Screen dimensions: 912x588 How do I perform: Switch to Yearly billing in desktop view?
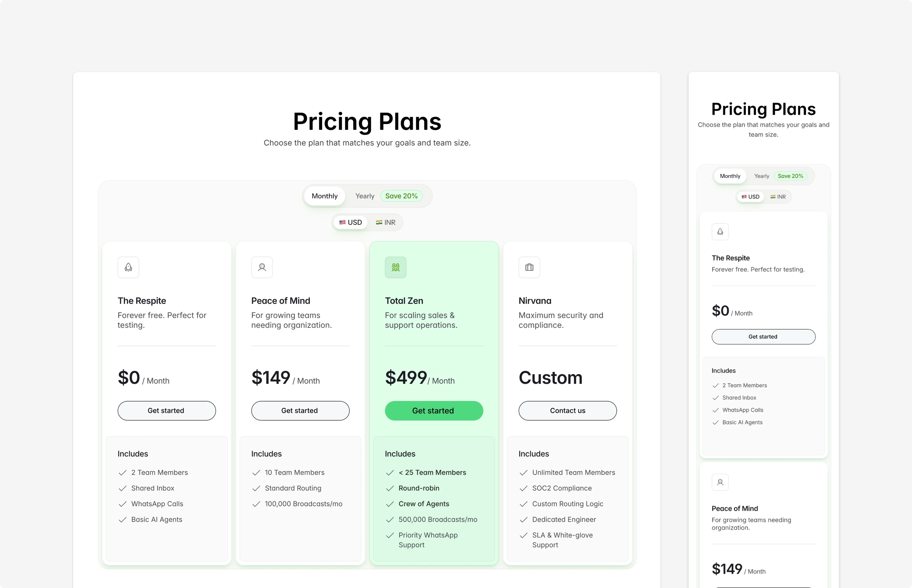[365, 196]
